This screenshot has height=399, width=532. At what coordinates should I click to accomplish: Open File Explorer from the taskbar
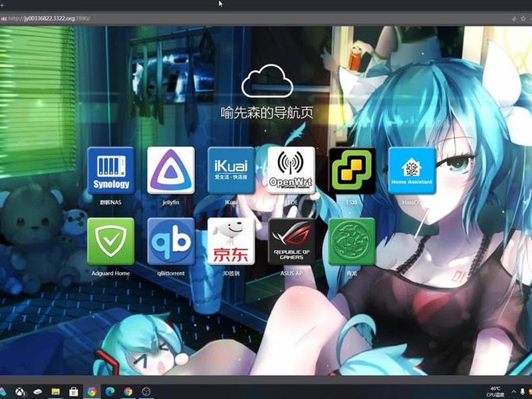click(55, 392)
